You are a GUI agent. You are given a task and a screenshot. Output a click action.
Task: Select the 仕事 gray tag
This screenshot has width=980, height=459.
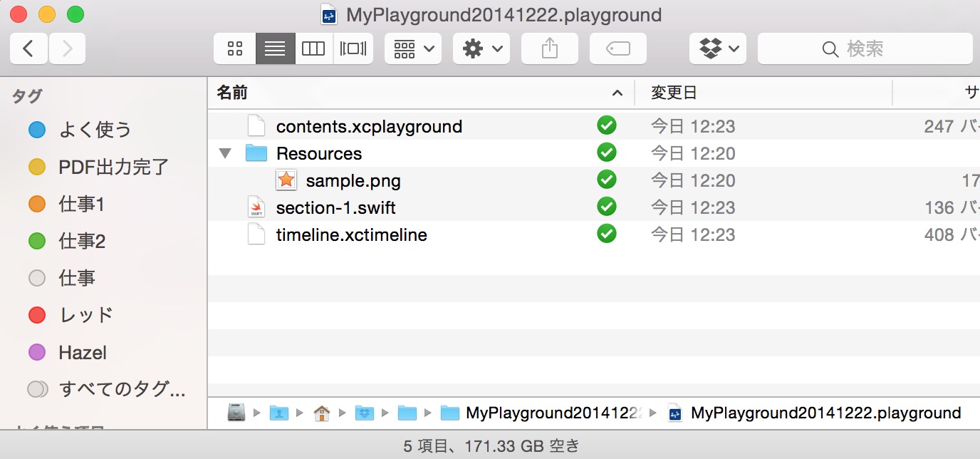tap(61, 278)
